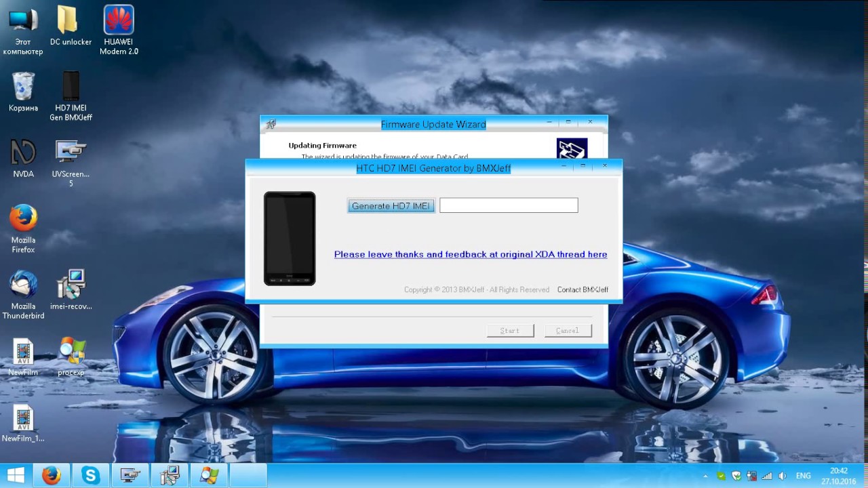Select the UVScreen desktop shortcut
Viewport: 868px width, 488px height.
(x=71, y=163)
